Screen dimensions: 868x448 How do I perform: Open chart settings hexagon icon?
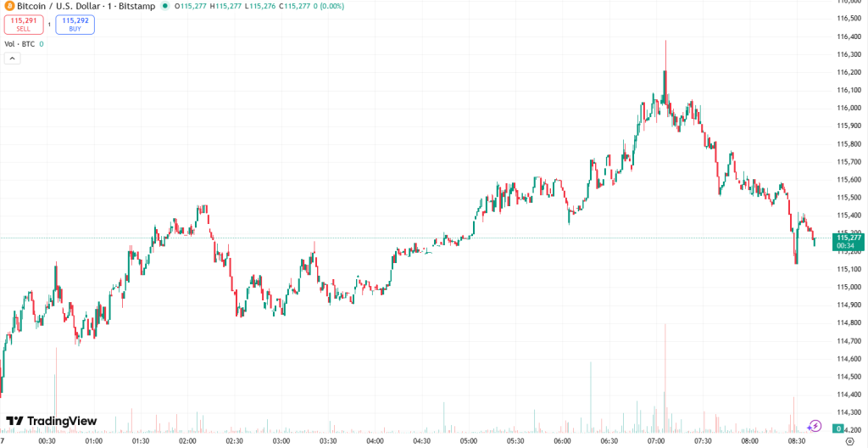coord(850,441)
